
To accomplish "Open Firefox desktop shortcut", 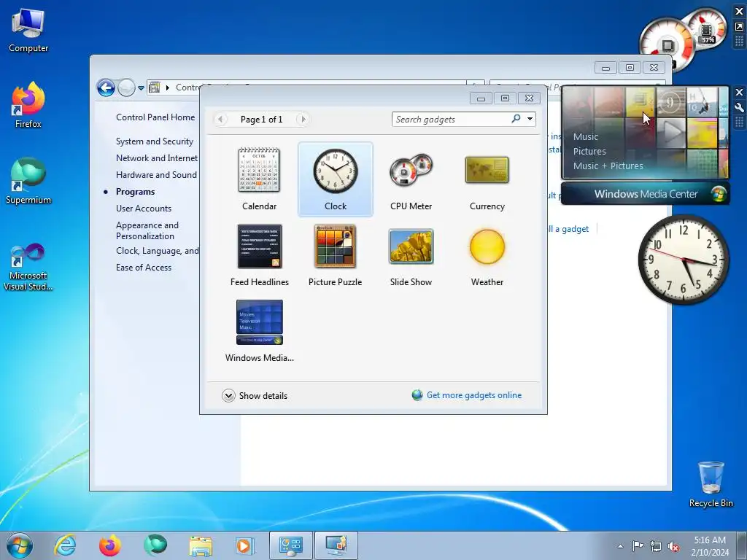I will (28, 105).
